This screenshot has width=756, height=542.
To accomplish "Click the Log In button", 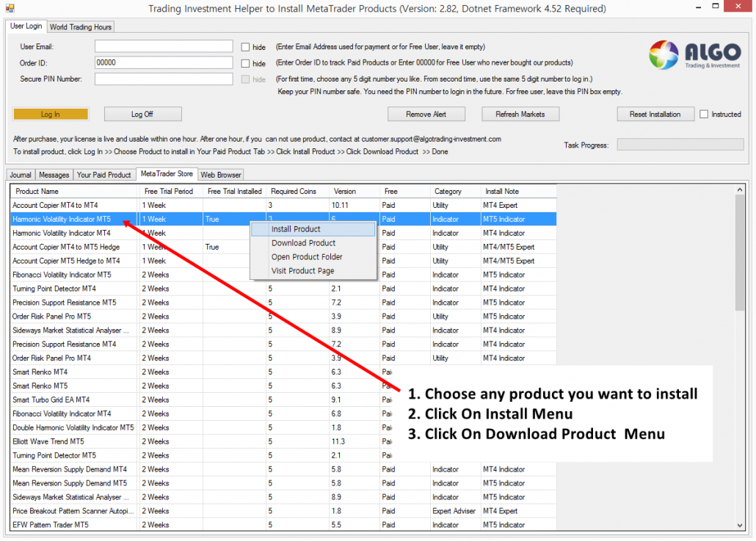I will (51, 115).
